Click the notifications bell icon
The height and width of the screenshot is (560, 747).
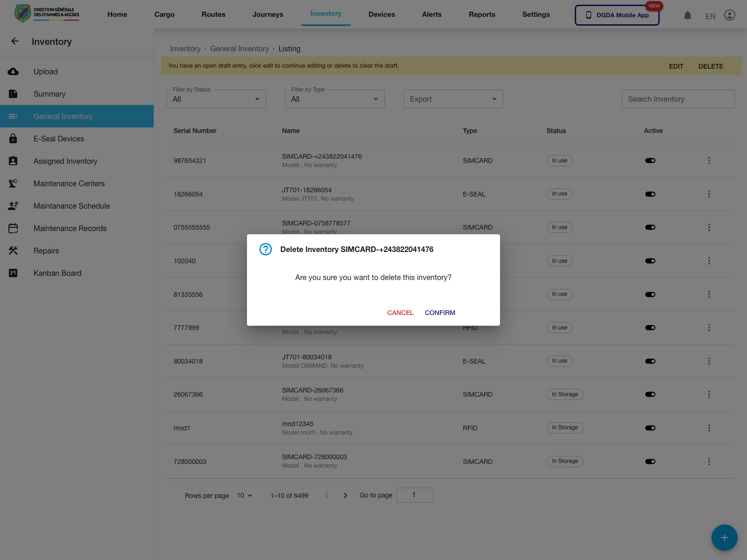pos(687,15)
